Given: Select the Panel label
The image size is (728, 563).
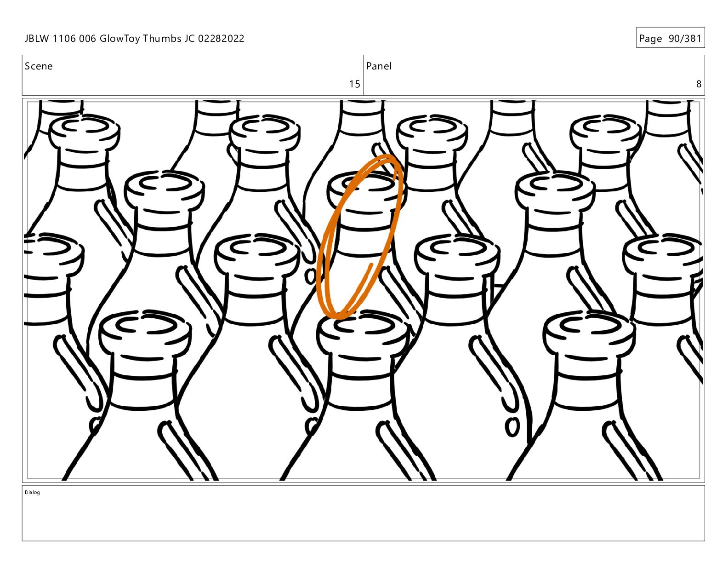Looking at the screenshot, I should point(379,66).
